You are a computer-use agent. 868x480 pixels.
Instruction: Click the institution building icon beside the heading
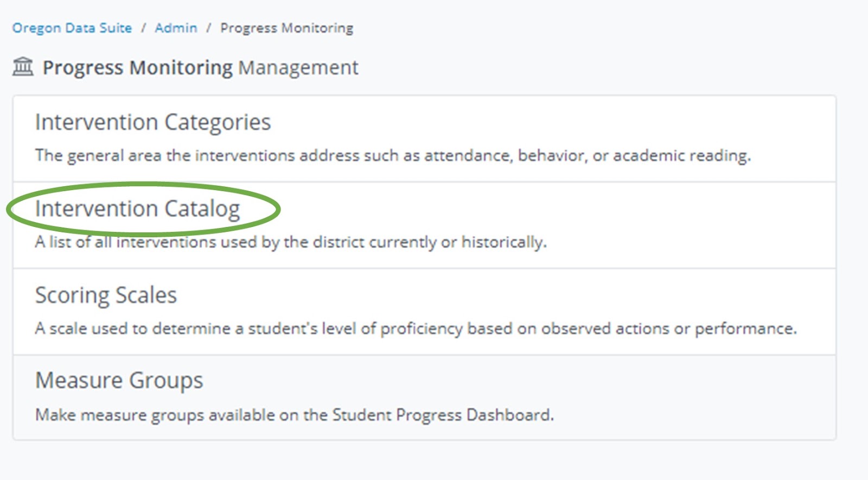(x=23, y=67)
